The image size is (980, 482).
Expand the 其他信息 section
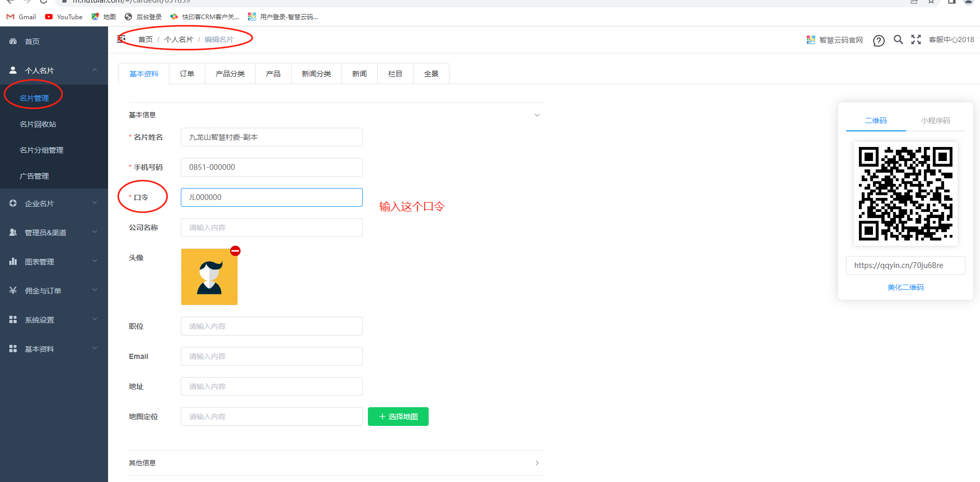(x=537, y=463)
